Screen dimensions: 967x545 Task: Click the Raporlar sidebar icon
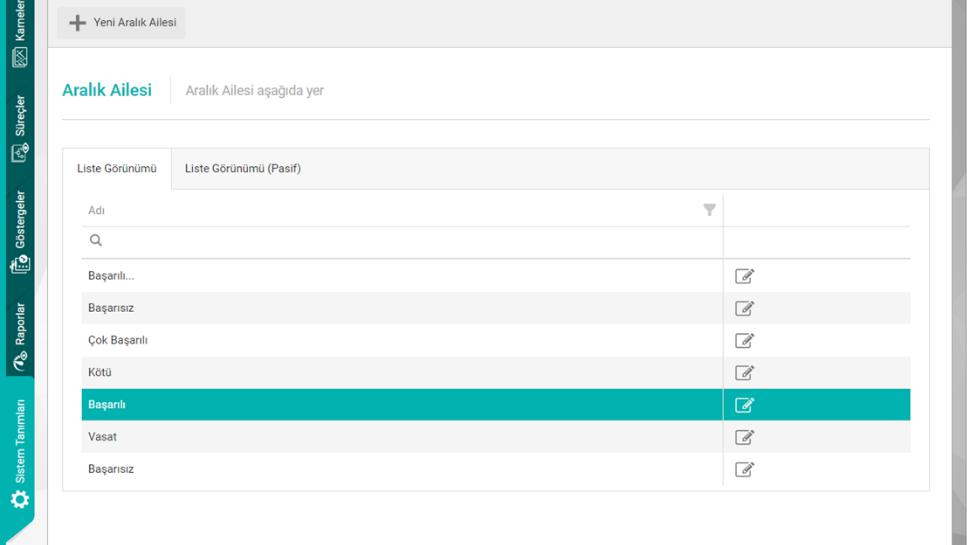pos(19,359)
